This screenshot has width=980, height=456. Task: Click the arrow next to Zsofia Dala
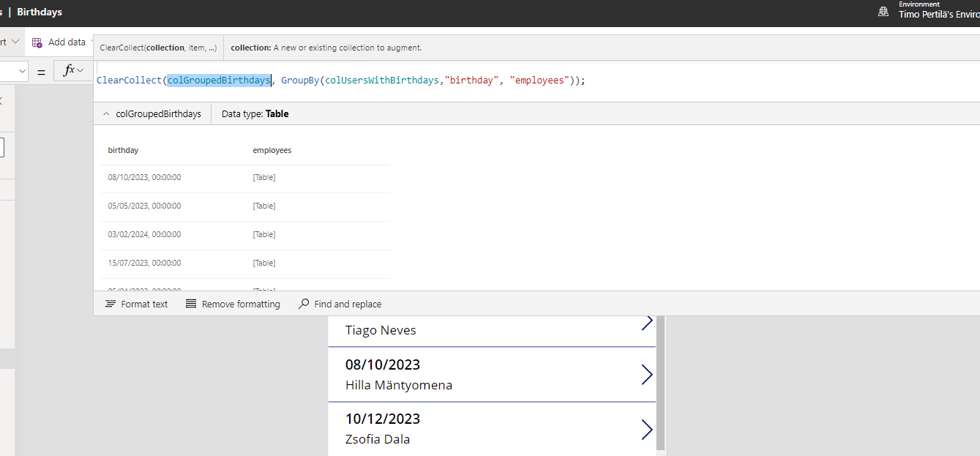coord(646,429)
